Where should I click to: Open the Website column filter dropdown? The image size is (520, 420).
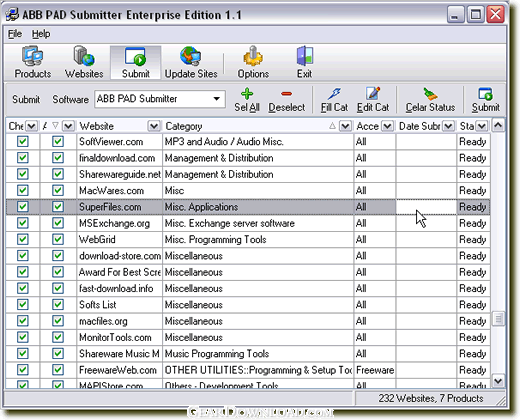click(x=154, y=126)
